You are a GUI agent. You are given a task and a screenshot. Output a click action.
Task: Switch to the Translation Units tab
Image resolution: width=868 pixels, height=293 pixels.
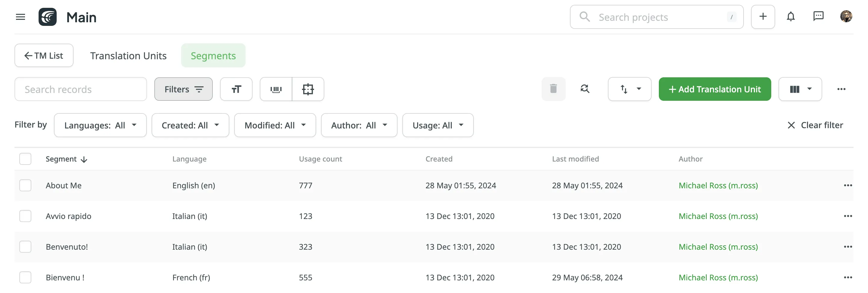point(128,56)
